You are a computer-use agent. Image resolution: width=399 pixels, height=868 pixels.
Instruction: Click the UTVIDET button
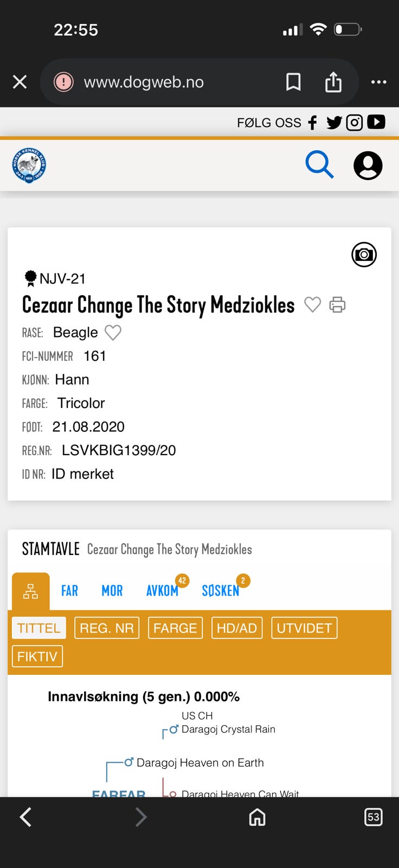[304, 628]
